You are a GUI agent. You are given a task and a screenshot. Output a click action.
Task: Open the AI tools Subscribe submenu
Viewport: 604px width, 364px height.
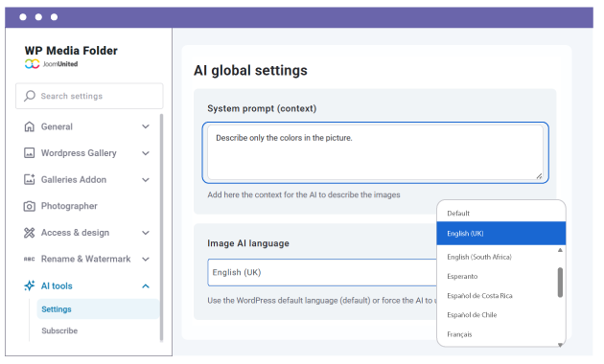point(59,330)
